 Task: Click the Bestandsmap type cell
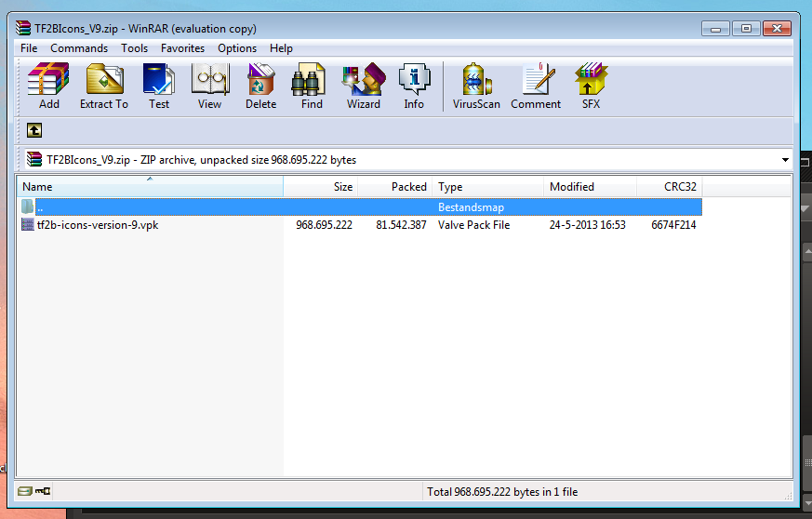point(471,207)
